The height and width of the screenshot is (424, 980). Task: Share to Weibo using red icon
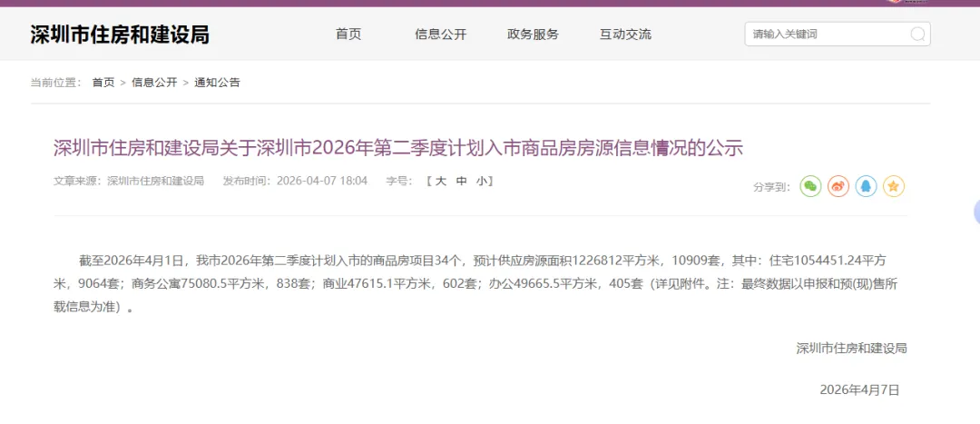pos(838,186)
